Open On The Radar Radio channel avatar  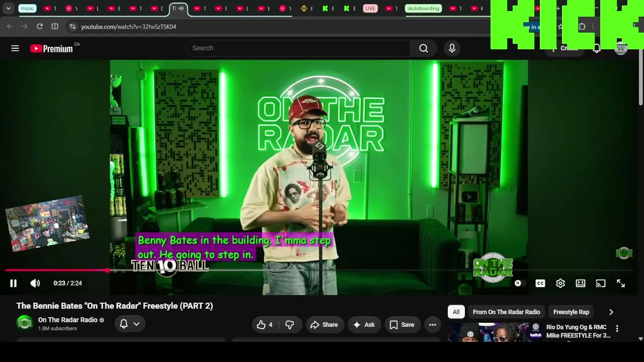pos(25,323)
